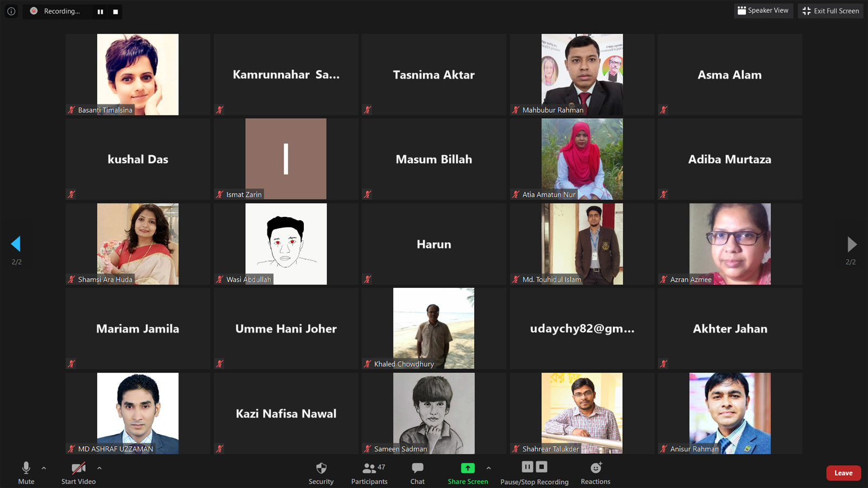The image size is (868, 488).
Task: Click muted mic icon on Akhter Jahan tile
Action: [664, 364]
